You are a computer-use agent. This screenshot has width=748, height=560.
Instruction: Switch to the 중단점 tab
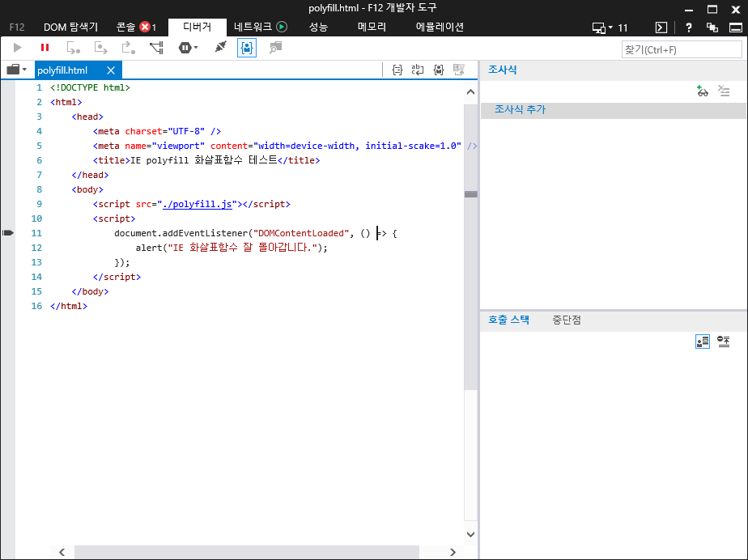(x=567, y=320)
